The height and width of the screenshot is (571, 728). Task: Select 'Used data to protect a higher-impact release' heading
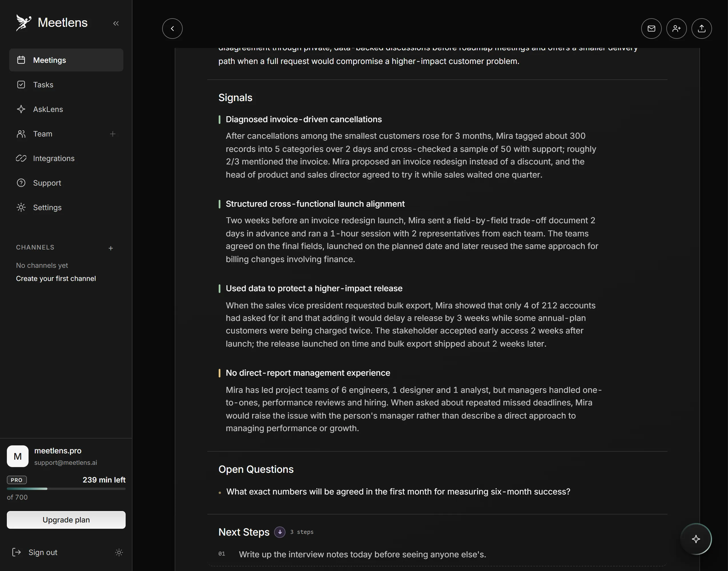point(314,289)
